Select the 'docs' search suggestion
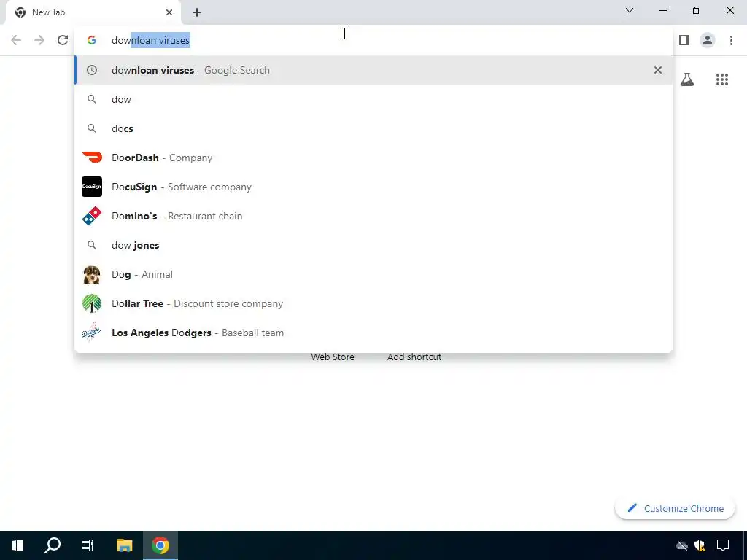This screenshot has height=560, width=747. 373,128
